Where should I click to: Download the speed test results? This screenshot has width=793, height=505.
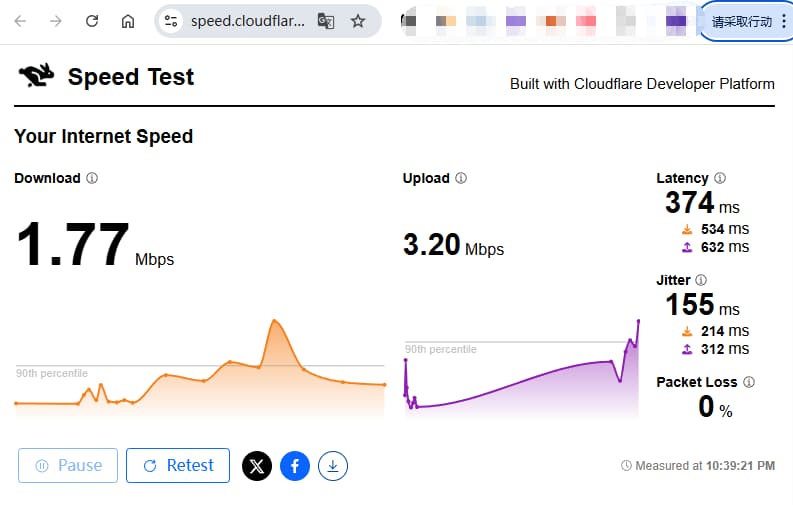(x=333, y=465)
